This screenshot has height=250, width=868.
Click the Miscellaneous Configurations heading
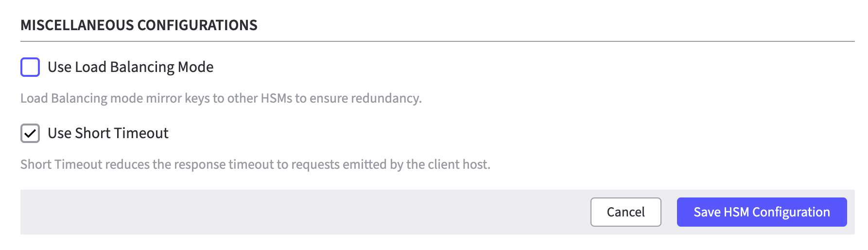coord(139,25)
